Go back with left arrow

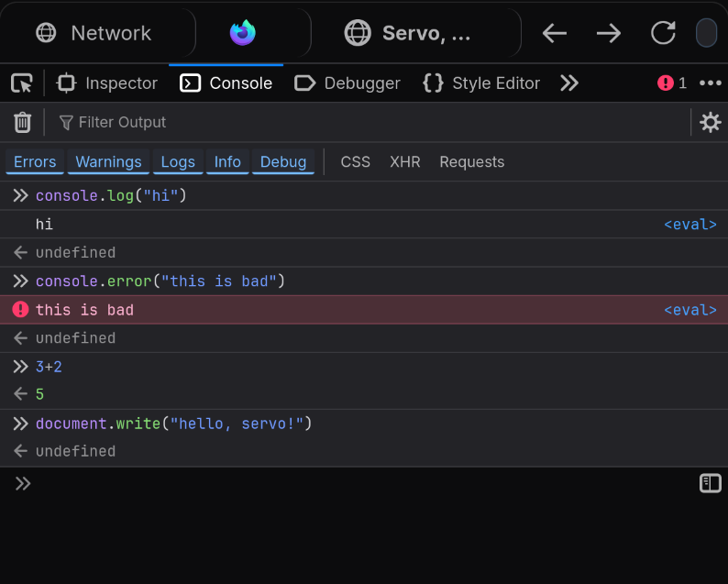coord(554,33)
